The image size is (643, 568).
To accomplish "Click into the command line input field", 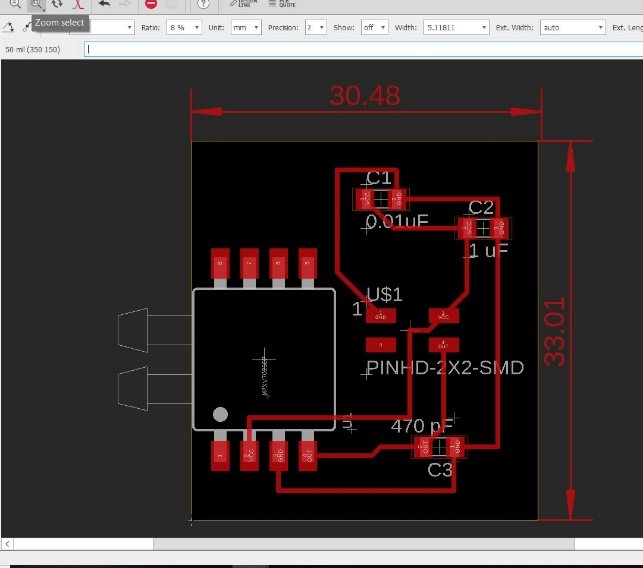I will (x=363, y=49).
